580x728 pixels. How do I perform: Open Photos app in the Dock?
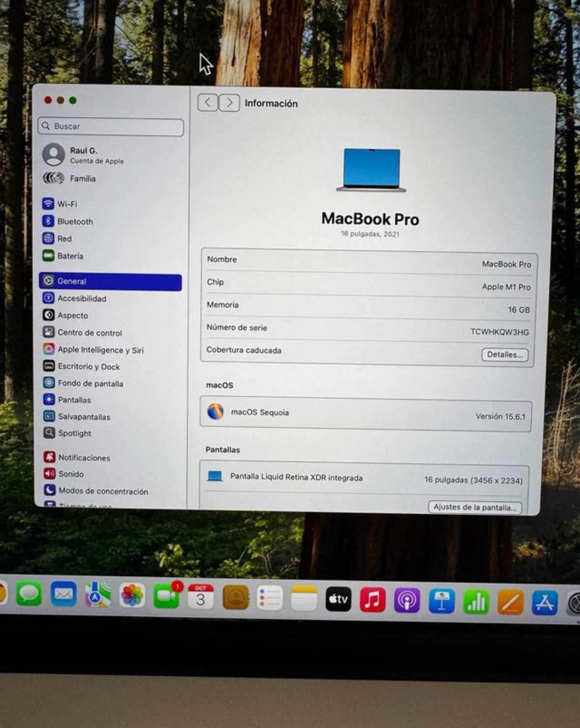[x=132, y=596]
